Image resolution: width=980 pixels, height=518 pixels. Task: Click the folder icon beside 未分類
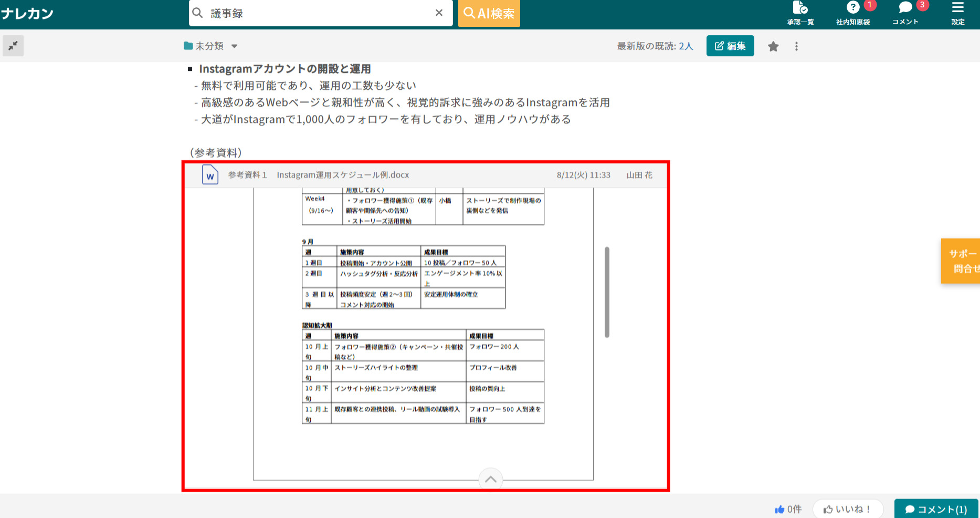click(188, 46)
